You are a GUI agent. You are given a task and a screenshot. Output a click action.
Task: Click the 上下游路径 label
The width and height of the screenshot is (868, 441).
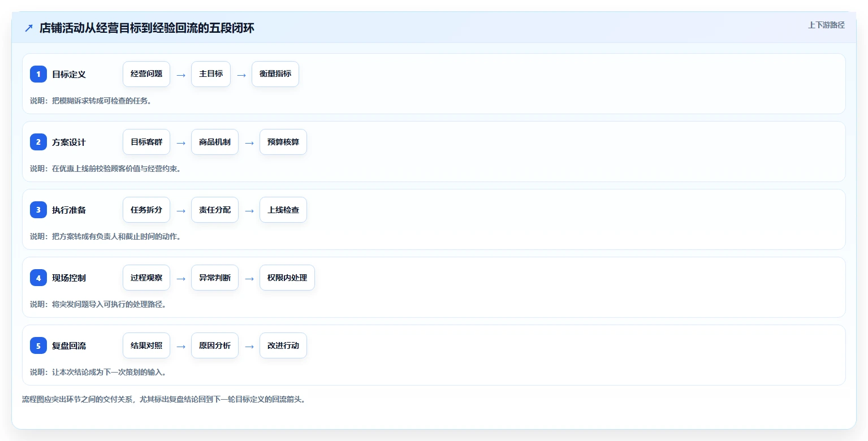(x=826, y=25)
